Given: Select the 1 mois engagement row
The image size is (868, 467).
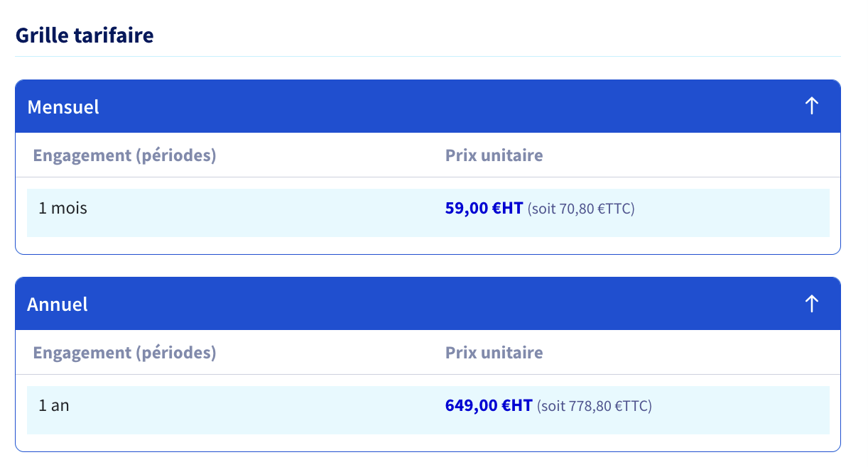Looking at the screenshot, I should [x=428, y=212].
